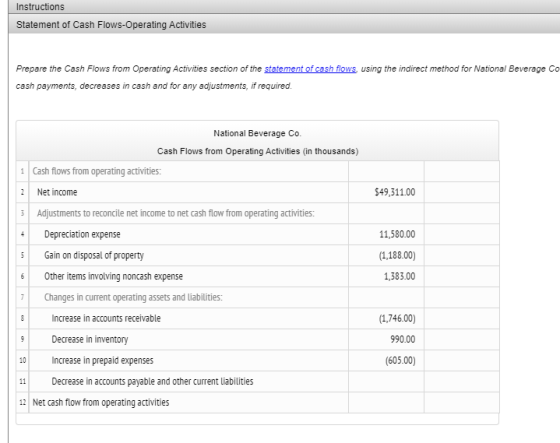This screenshot has width=560, height=443.
Task: Click Cash Flows from Operating Activities (in thousands) subtitle
Action: tap(258, 151)
